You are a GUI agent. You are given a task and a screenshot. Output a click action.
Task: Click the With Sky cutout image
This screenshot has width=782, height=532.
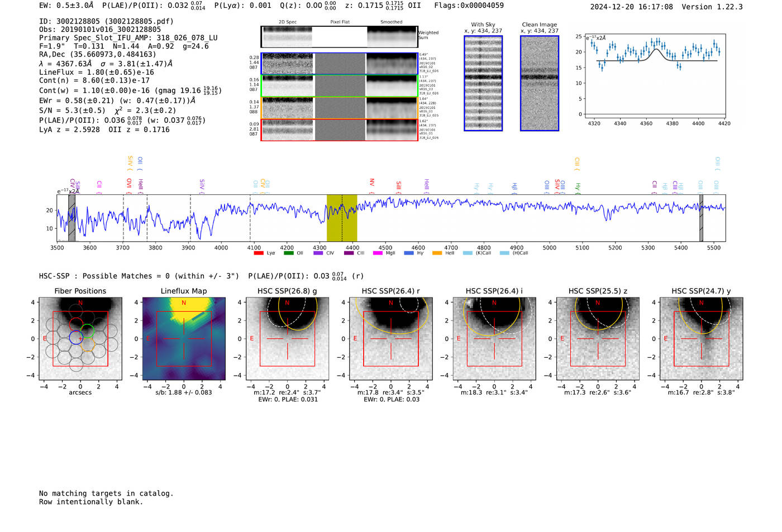point(483,83)
